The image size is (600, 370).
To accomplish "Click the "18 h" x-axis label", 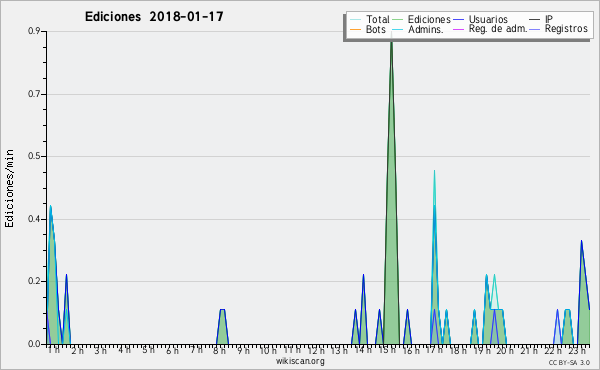I will pos(458,350).
